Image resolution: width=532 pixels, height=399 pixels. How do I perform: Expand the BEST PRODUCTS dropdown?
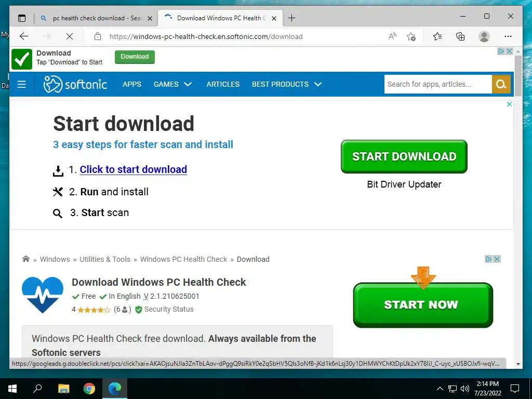(287, 84)
